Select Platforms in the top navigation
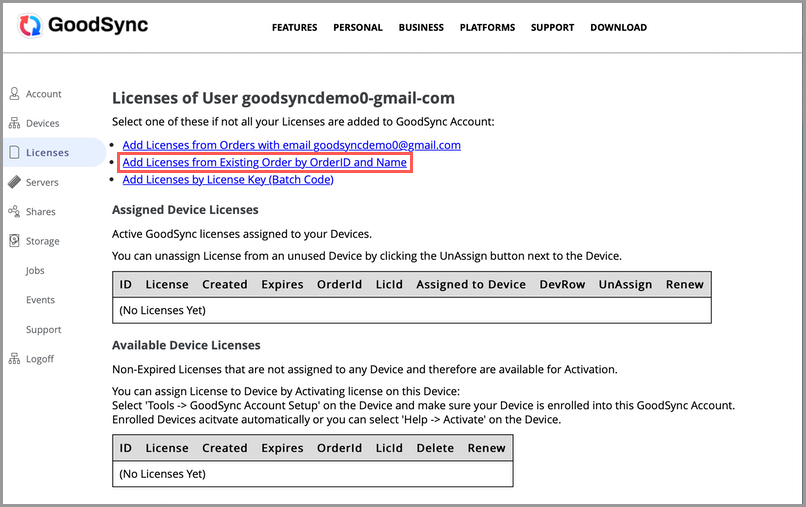Screen dimensions: 806x507 coord(487,28)
